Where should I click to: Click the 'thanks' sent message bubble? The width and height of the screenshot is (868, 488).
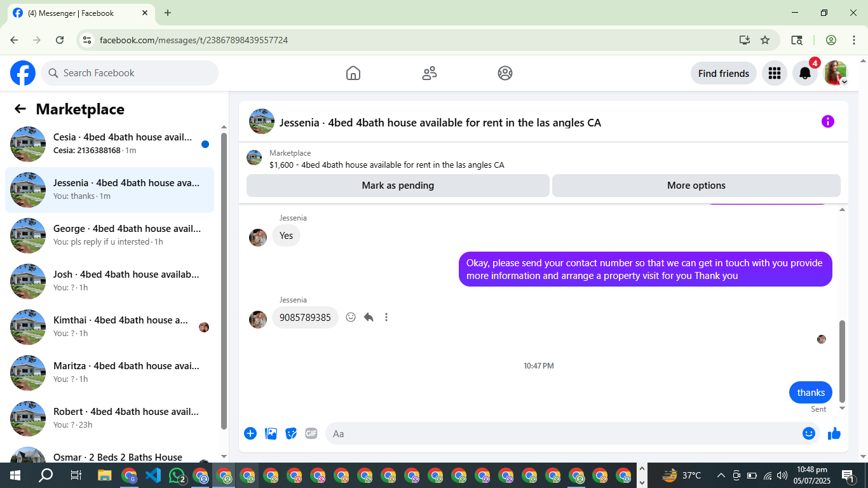pos(811,393)
